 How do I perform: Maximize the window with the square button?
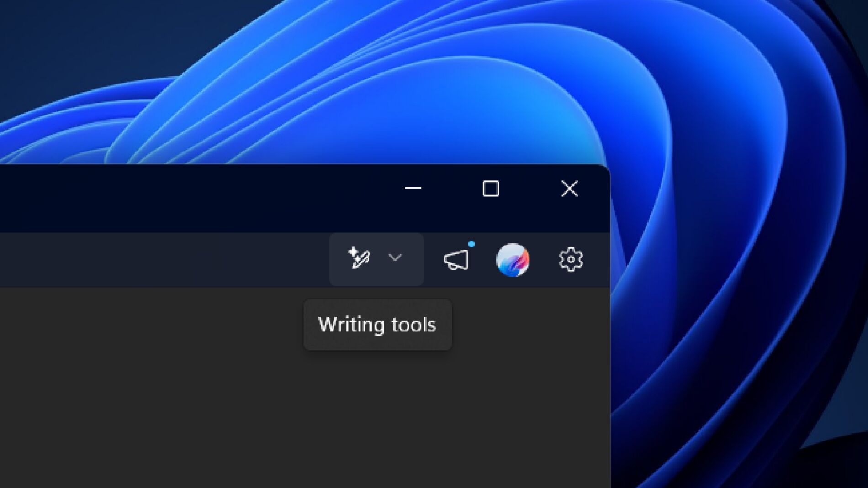point(491,189)
